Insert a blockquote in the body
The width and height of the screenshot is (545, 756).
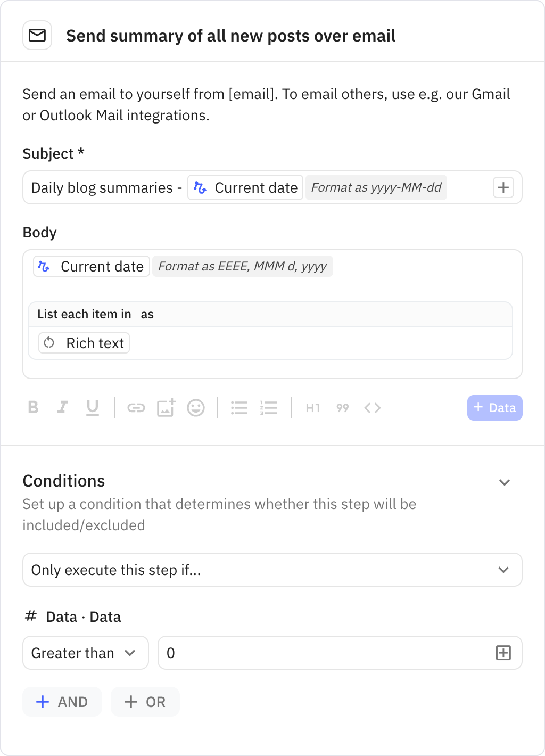[x=342, y=408]
